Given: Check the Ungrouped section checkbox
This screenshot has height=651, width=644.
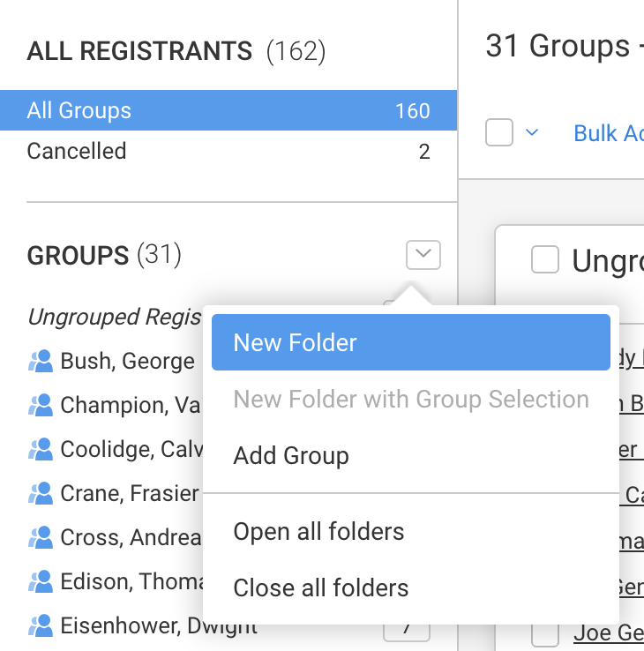Looking at the screenshot, I should pos(545,260).
